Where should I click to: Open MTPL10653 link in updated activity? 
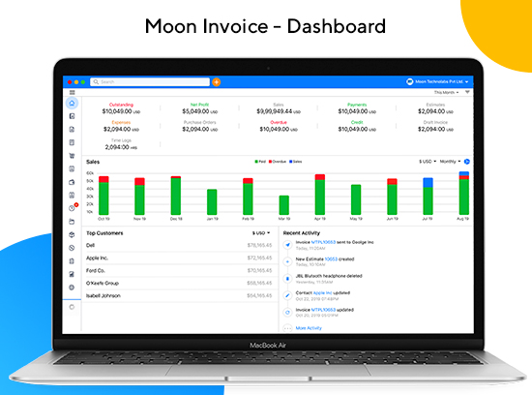tap(323, 310)
